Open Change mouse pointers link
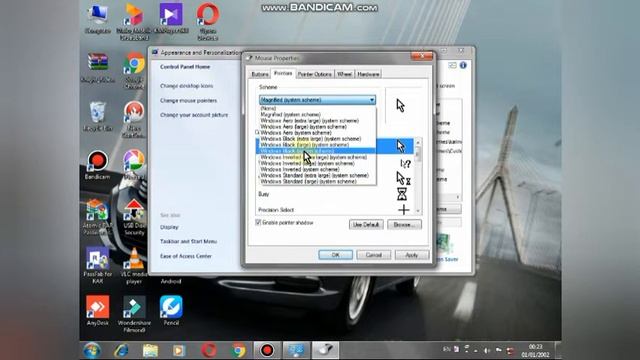640x360 pixels. click(188, 100)
